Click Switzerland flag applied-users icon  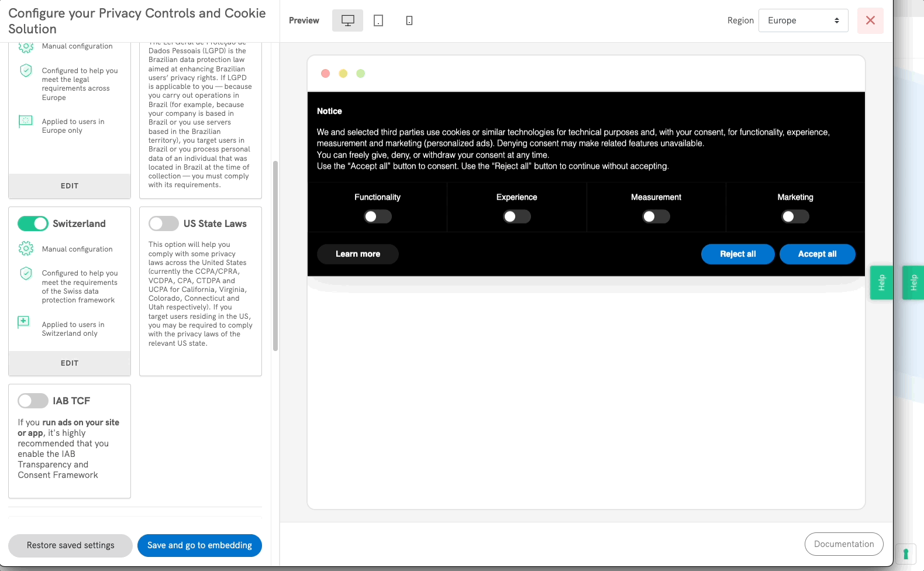pyautogui.click(x=24, y=321)
